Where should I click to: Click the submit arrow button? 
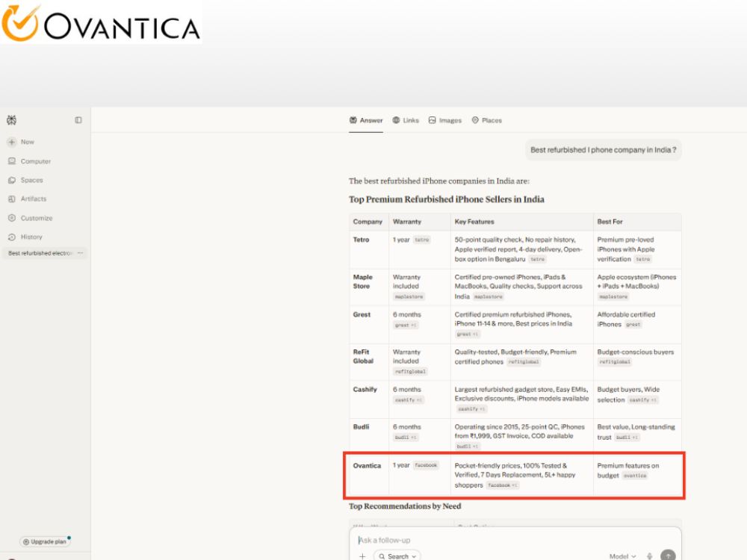pos(668,556)
